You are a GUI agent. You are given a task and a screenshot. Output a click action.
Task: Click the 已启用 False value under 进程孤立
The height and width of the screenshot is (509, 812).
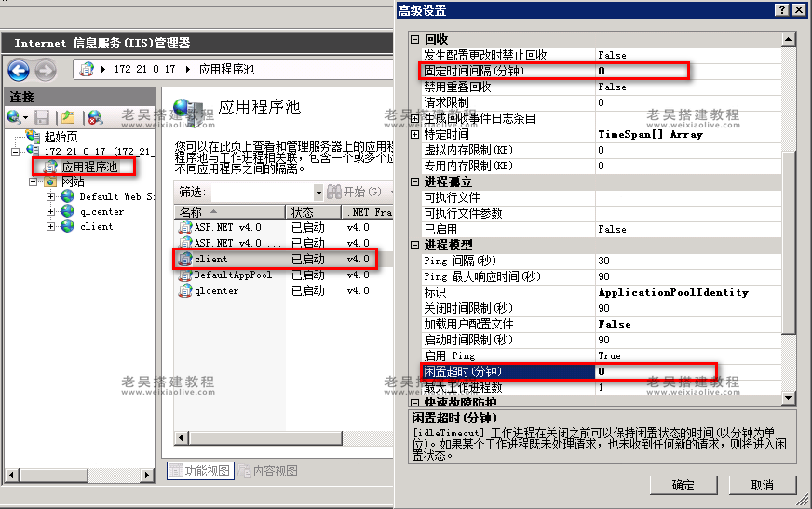612,229
